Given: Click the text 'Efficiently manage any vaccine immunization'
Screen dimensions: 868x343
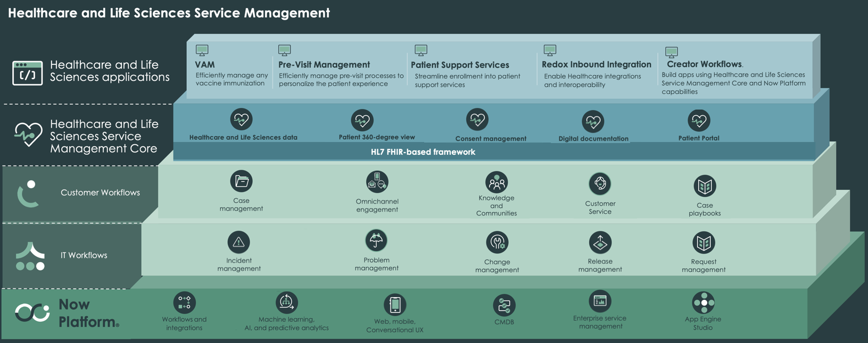Looking at the screenshot, I should (232, 79).
